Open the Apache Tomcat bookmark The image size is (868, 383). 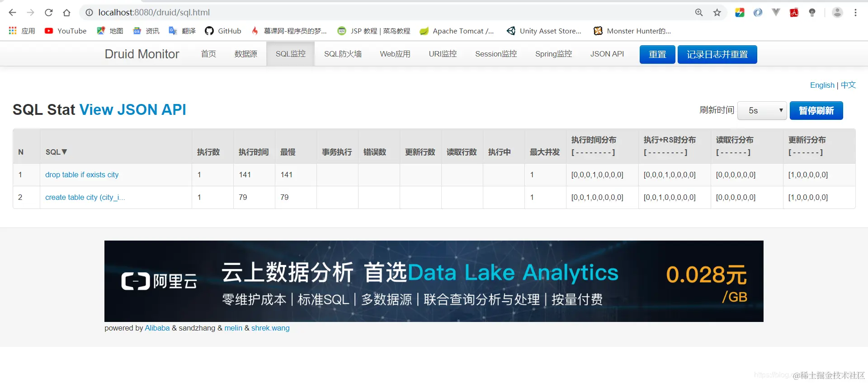(457, 31)
